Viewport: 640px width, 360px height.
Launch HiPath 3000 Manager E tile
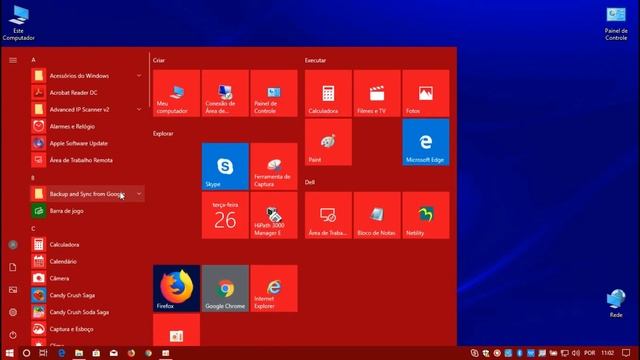[274, 215]
